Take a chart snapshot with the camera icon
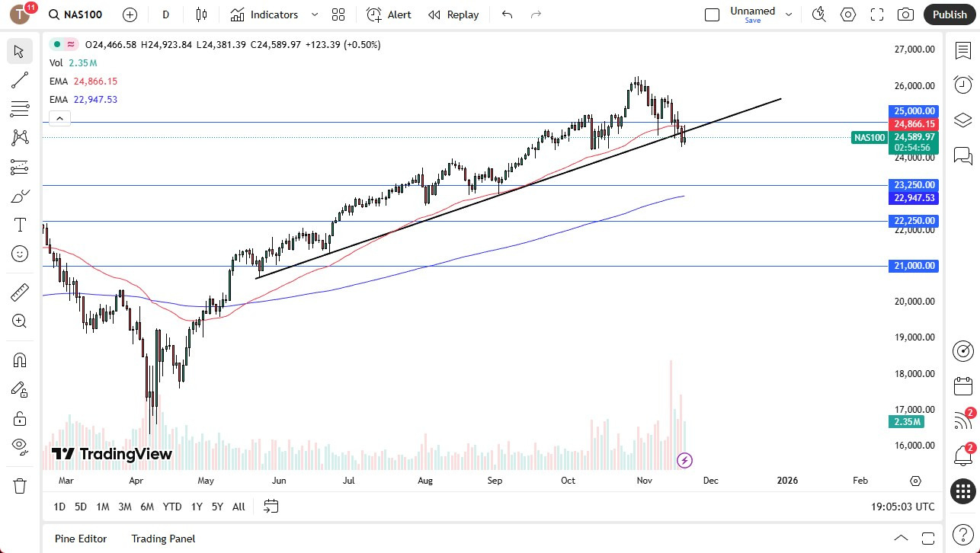Image resolution: width=980 pixels, height=553 pixels. pyautogui.click(x=905, y=14)
